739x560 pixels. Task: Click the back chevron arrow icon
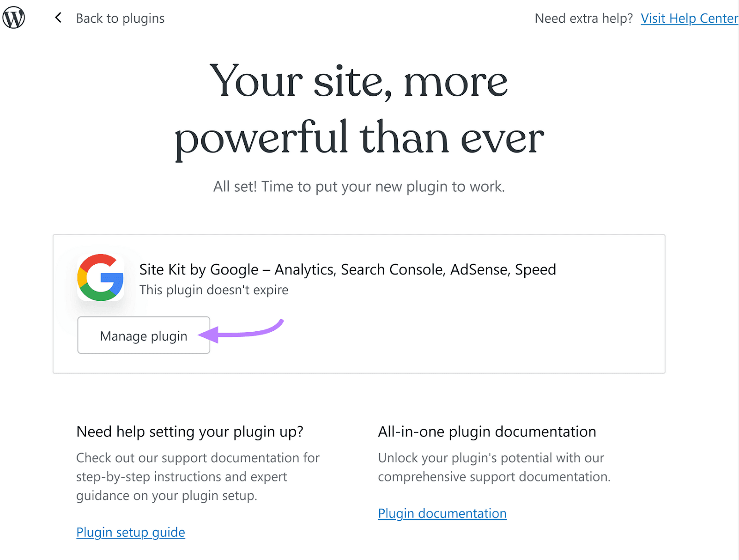coord(58,18)
